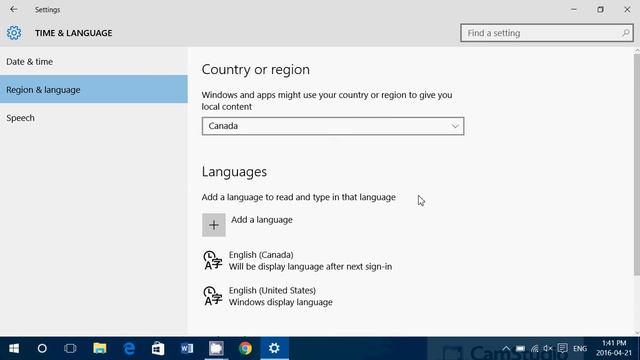Click the Languages heading
This screenshot has width=640, height=360.
(x=234, y=172)
